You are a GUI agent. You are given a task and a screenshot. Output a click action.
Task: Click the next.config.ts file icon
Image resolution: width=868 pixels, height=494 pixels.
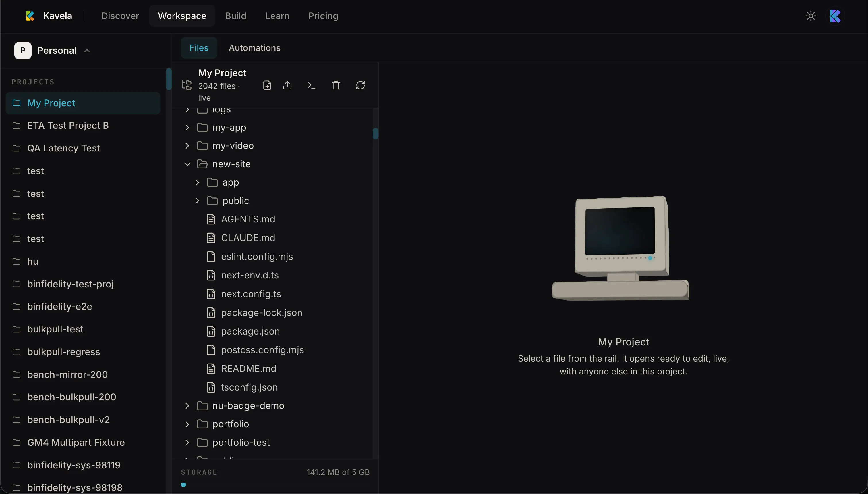pyautogui.click(x=211, y=294)
